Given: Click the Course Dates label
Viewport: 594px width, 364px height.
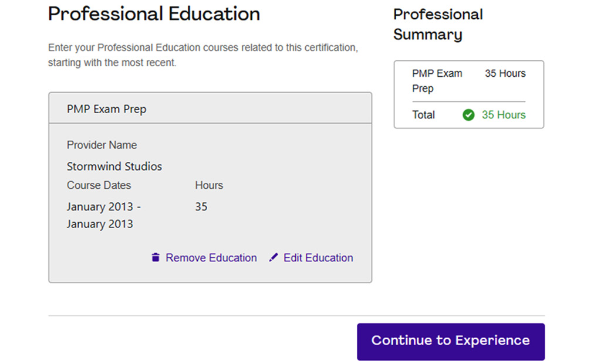Looking at the screenshot, I should coord(99,185).
